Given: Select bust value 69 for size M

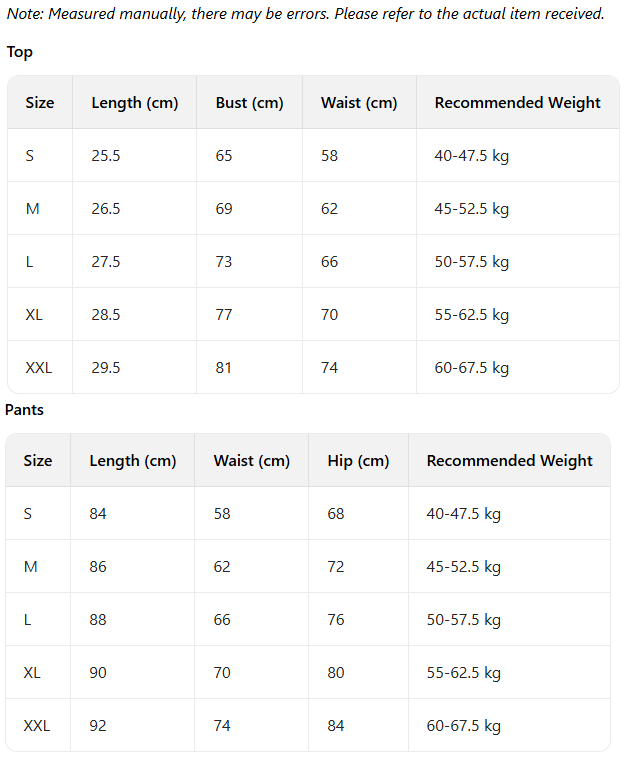Looking at the screenshot, I should [x=224, y=209].
